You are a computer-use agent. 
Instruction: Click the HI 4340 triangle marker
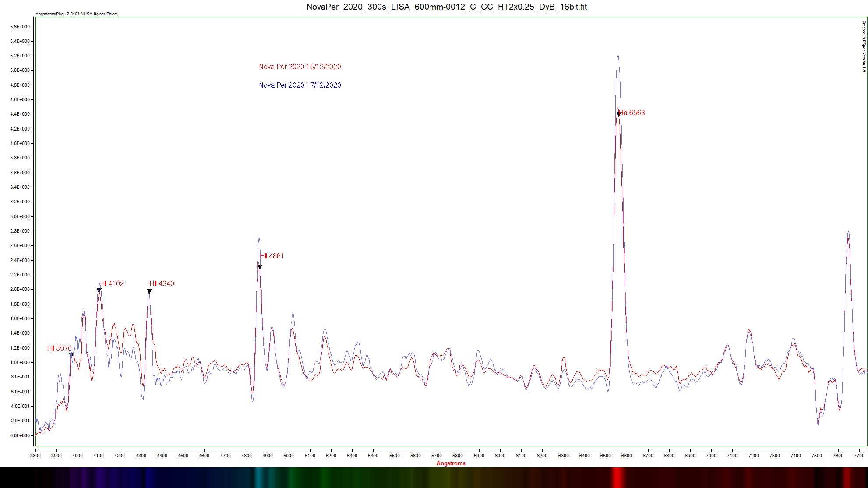tap(149, 291)
